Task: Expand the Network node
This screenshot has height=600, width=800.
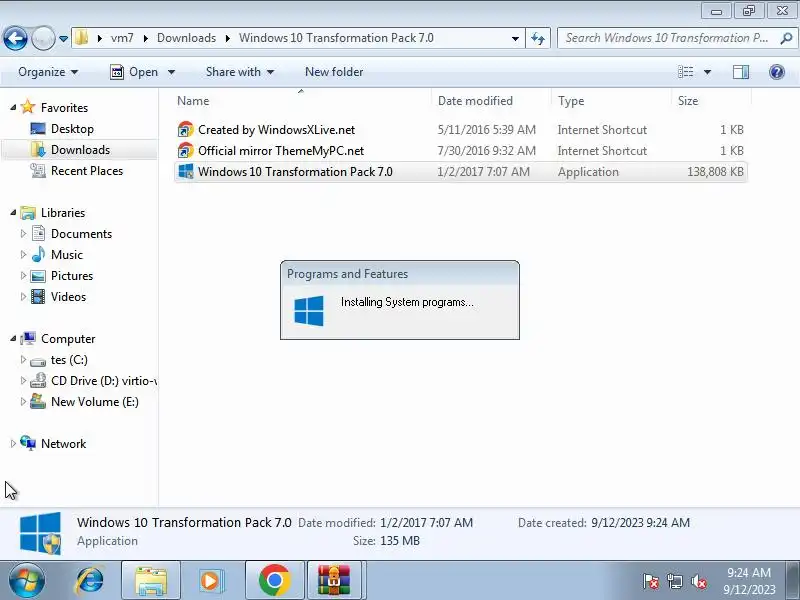Action: pos(13,443)
